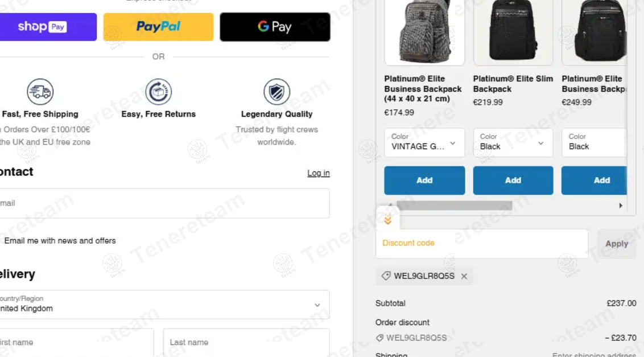Click the Log in link

pos(318,173)
